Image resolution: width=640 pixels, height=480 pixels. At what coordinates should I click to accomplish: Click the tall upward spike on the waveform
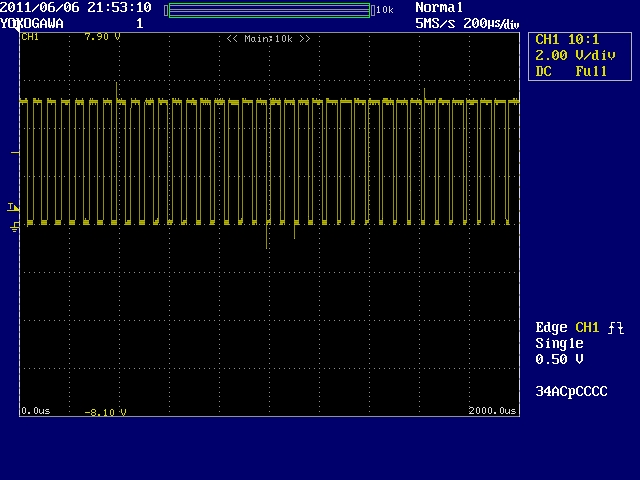click(x=117, y=90)
